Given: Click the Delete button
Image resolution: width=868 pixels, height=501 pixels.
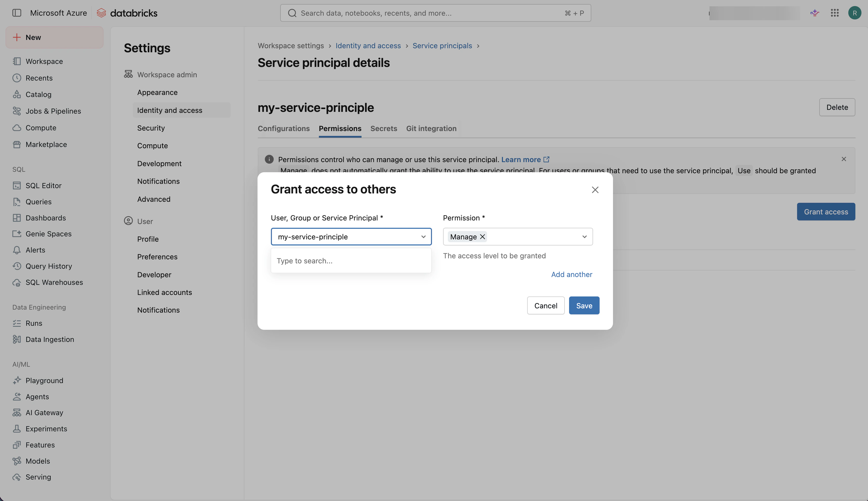Looking at the screenshot, I should (837, 107).
